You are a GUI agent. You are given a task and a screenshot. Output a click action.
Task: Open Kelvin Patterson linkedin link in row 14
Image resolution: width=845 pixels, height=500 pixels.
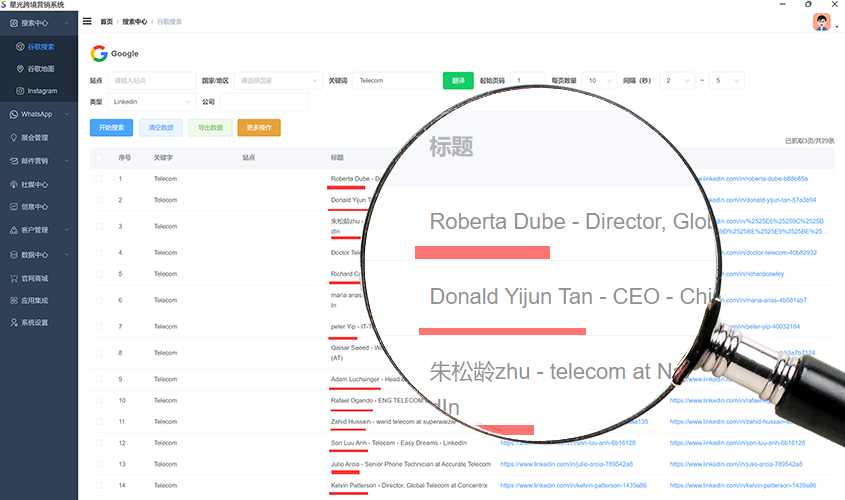pyautogui.click(x=573, y=485)
